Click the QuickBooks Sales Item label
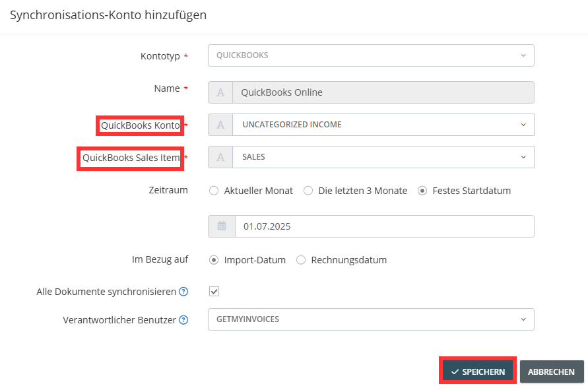This screenshot has width=588, height=390. [x=131, y=158]
